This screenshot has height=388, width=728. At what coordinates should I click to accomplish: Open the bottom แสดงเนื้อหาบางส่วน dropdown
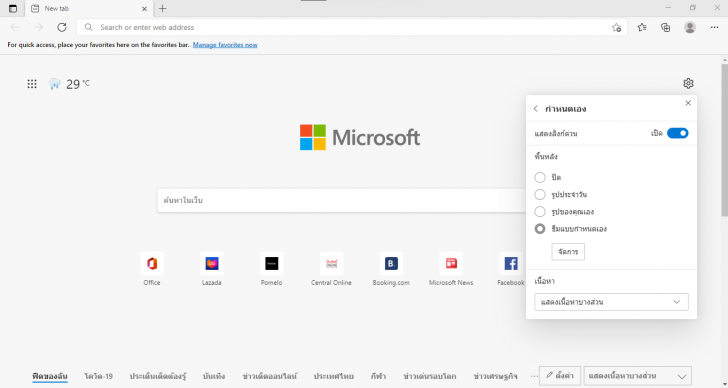pos(637,376)
